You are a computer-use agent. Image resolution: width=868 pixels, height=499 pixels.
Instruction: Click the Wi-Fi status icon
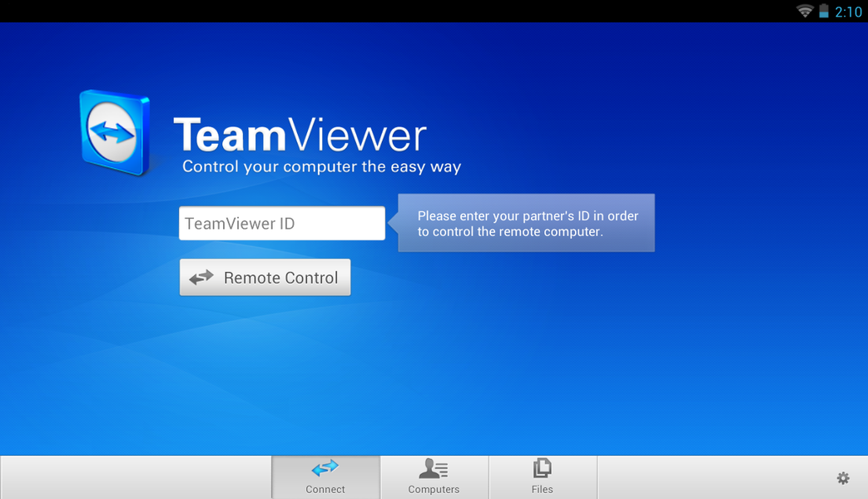806,12
